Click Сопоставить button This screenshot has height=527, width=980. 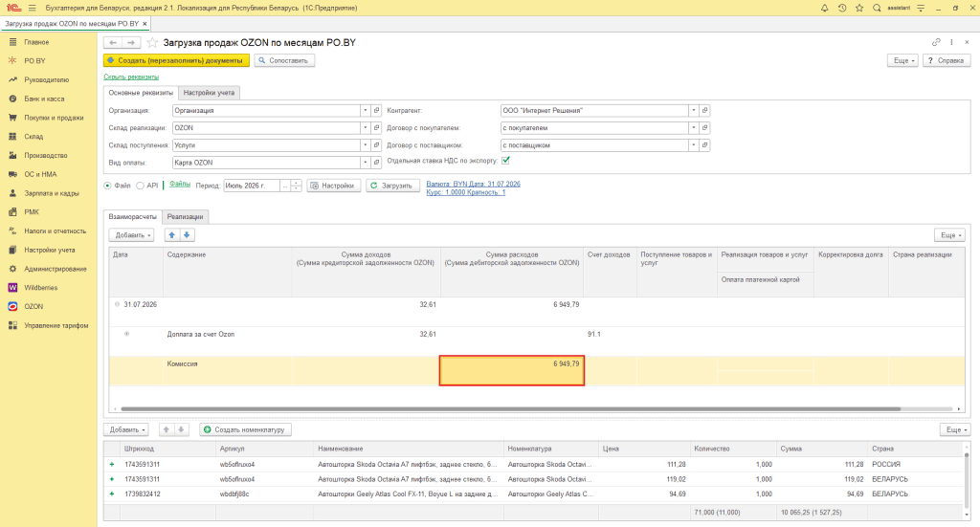284,60
